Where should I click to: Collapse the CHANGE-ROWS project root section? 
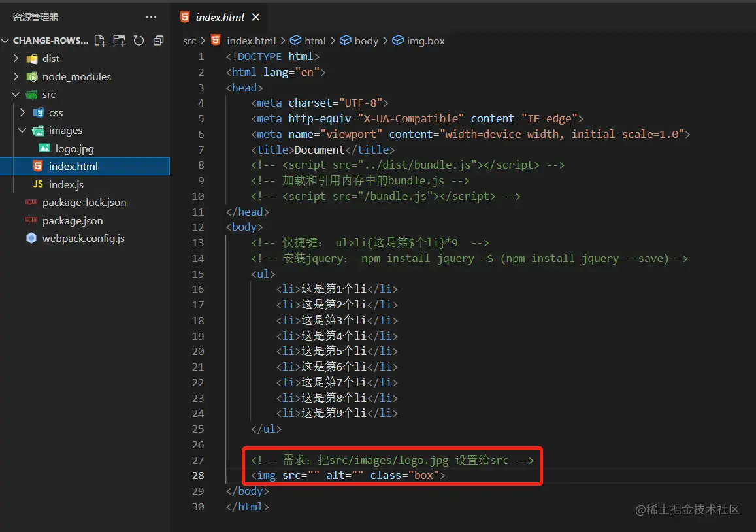tap(5, 41)
